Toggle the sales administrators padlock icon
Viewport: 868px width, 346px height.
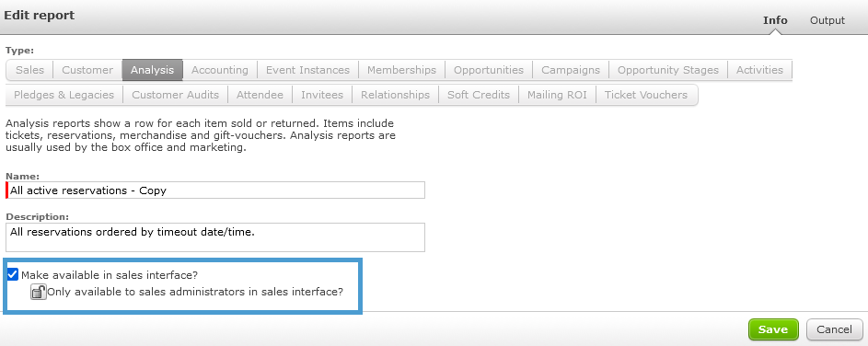point(38,292)
